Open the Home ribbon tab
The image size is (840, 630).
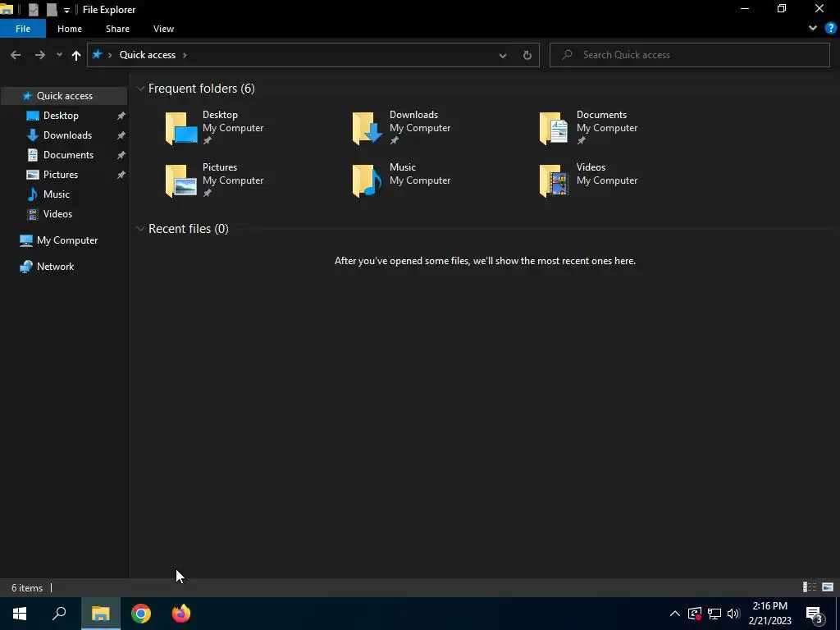click(x=70, y=29)
